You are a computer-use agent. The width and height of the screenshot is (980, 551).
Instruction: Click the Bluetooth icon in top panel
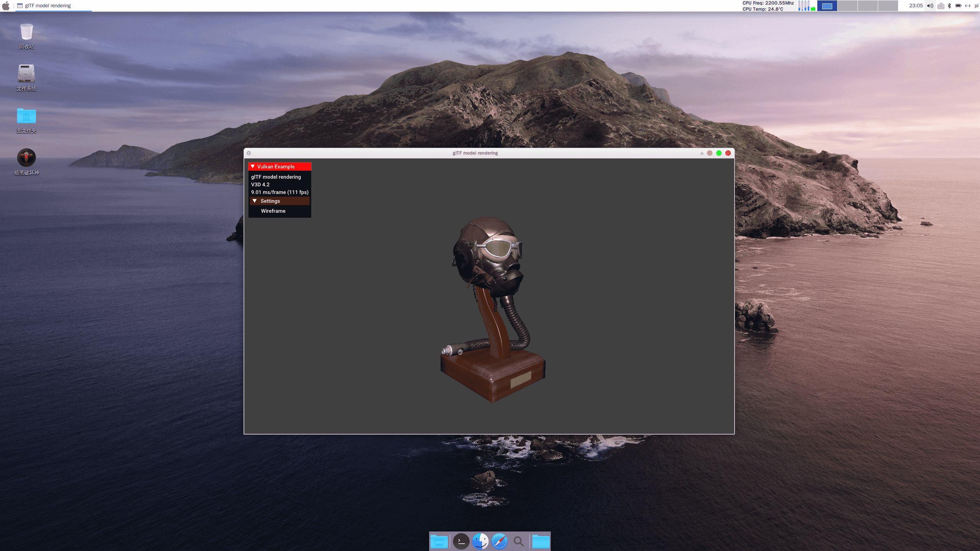tap(949, 6)
